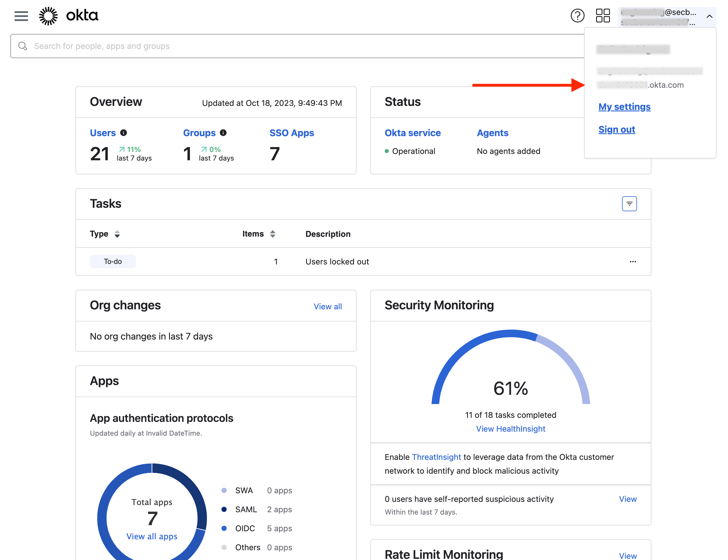Open the Users overview link
Image resolution: width=728 pixels, height=560 pixels.
click(x=103, y=133)
